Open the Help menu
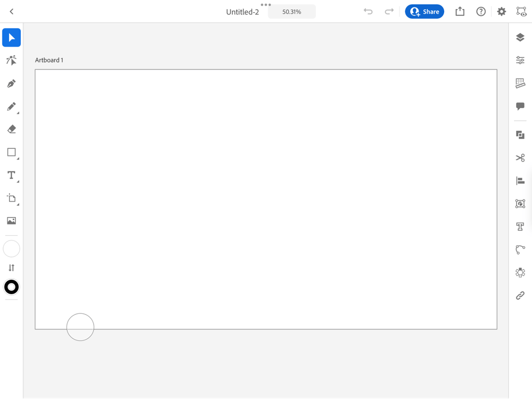 point(481,12)
